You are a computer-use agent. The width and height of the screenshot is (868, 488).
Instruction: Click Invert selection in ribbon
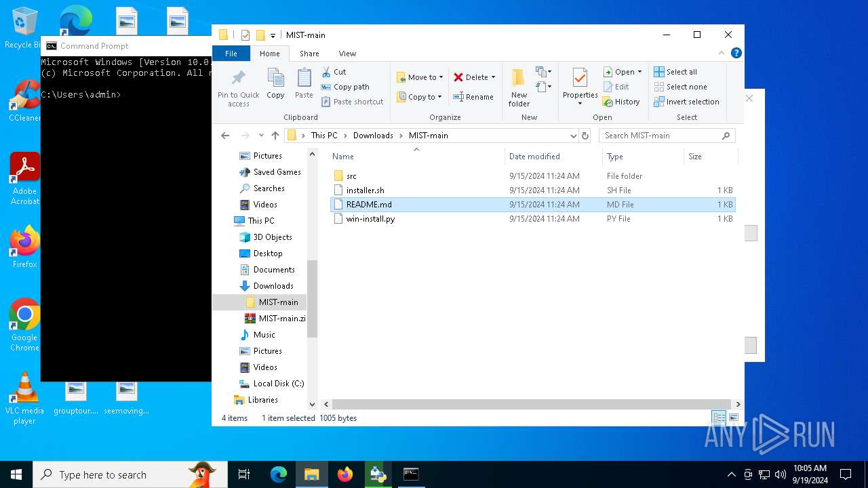[686, 102]
